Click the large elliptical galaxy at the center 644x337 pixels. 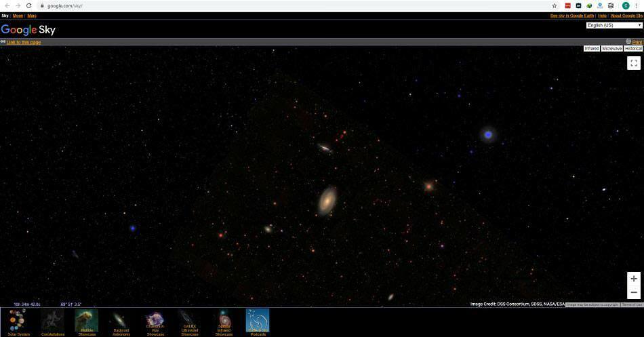click(327, 201)
